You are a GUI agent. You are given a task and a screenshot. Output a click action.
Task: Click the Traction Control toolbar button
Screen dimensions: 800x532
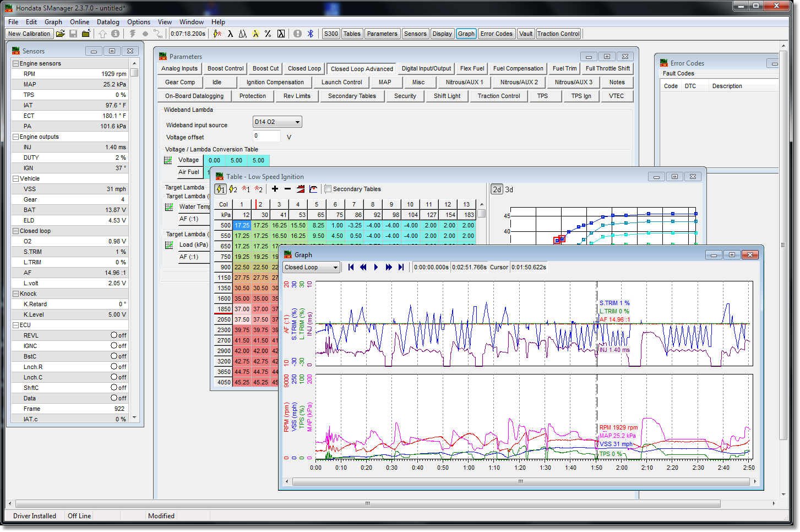click(558, 34)
